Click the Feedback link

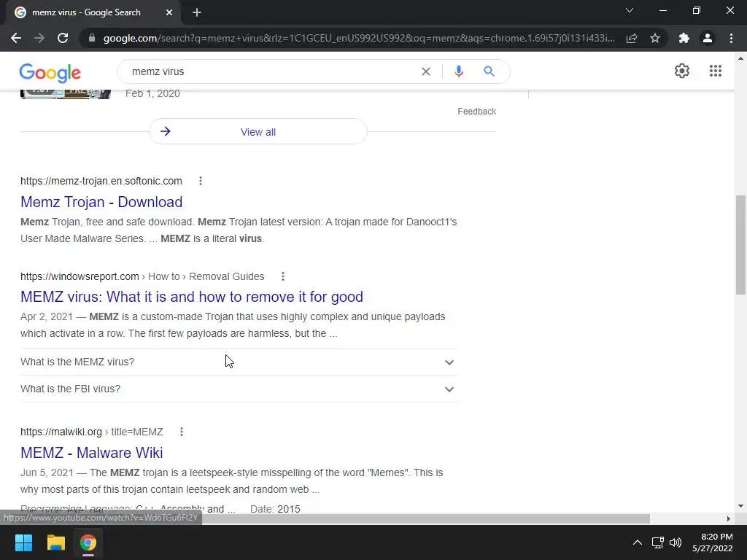click(477, 112)
